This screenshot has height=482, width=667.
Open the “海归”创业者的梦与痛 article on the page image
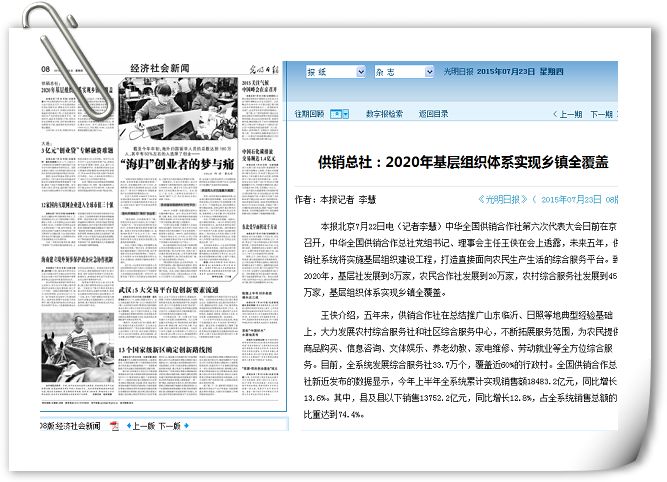[x=177, y=164]
